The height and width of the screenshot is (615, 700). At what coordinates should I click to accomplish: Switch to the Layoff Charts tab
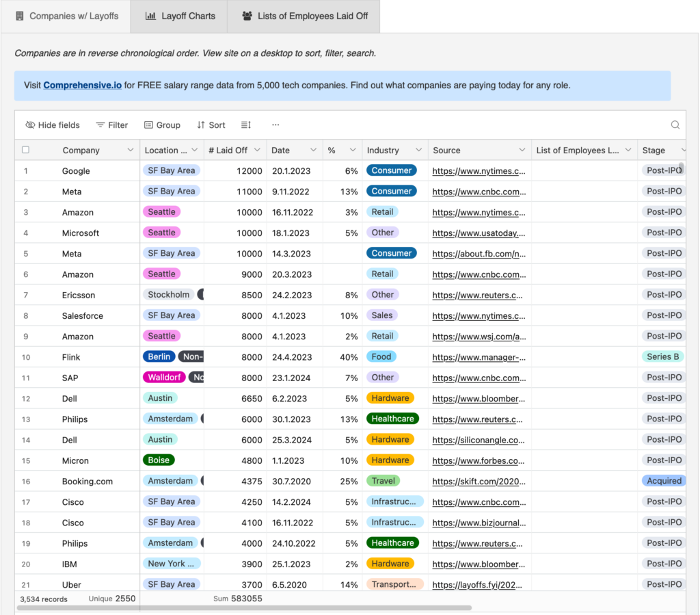point(179,16)
